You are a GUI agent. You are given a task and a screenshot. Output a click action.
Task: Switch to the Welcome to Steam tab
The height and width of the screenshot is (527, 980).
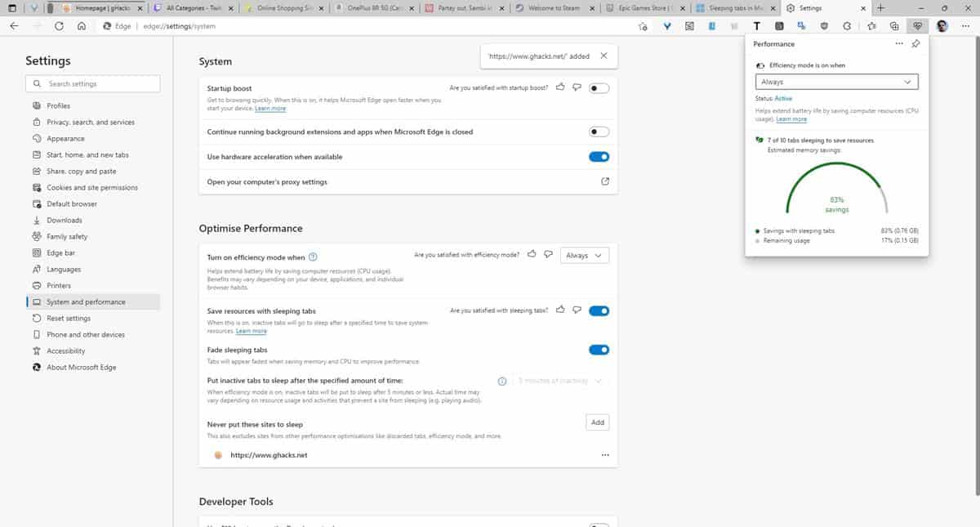(x=555, y=8)
